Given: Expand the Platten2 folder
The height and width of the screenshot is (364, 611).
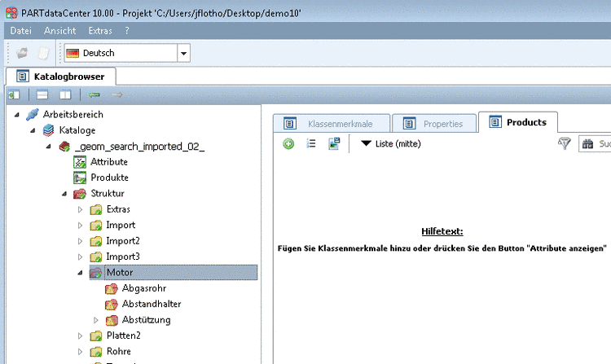Looking at the screenshot, I should pyautogui.click(x=80, y=335).
